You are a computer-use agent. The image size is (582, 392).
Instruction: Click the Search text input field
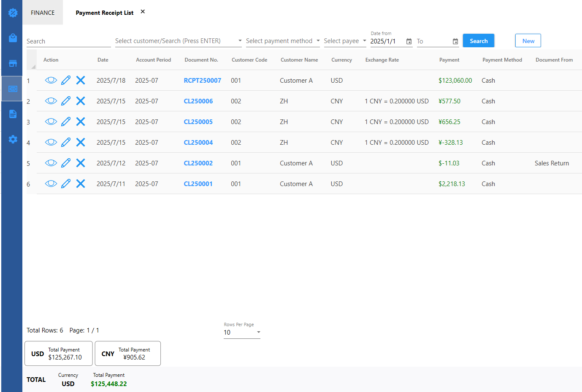tap(68, 41)
